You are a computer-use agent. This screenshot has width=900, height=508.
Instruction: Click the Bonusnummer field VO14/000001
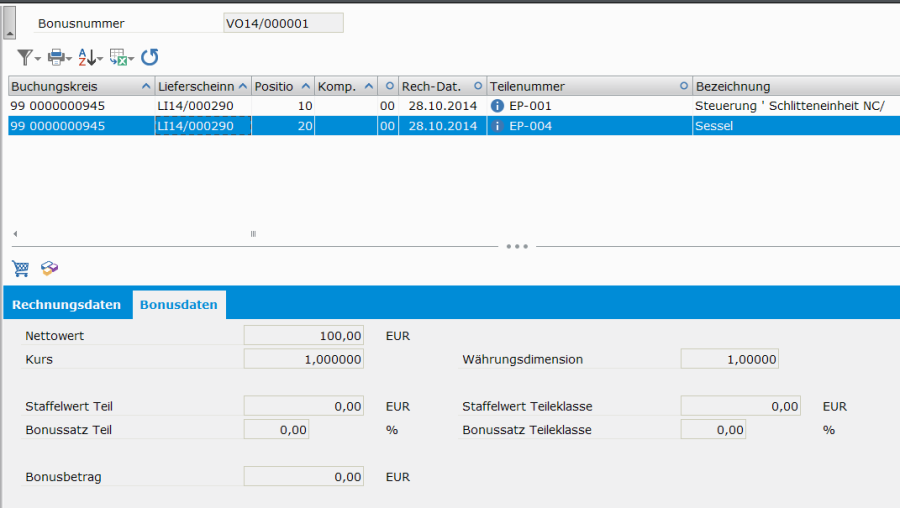click(x=283, y=23)
